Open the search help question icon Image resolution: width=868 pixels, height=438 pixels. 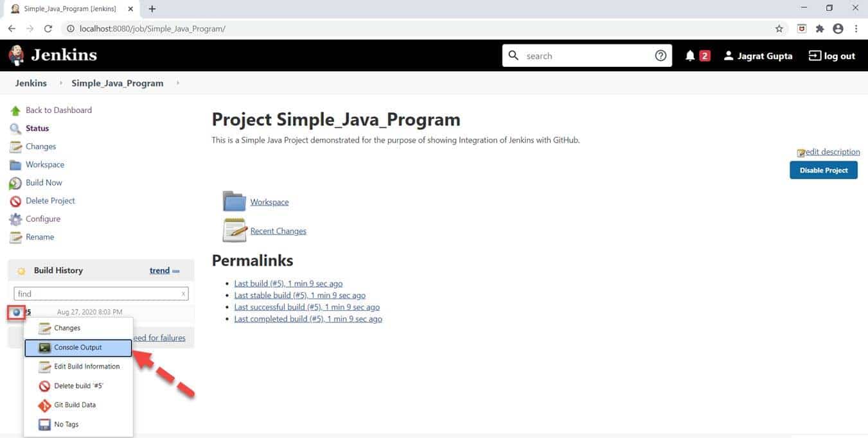(660, 56)
